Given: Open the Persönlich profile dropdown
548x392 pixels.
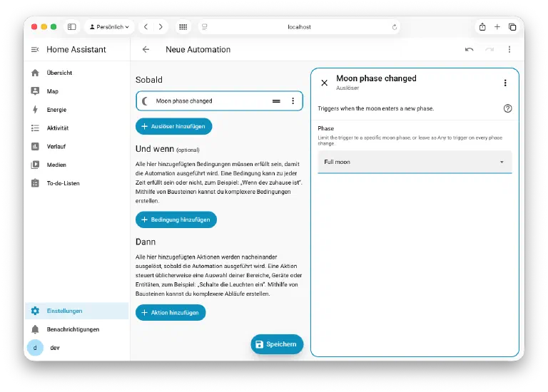Looking at the screenshot, I should coord(109,27).
